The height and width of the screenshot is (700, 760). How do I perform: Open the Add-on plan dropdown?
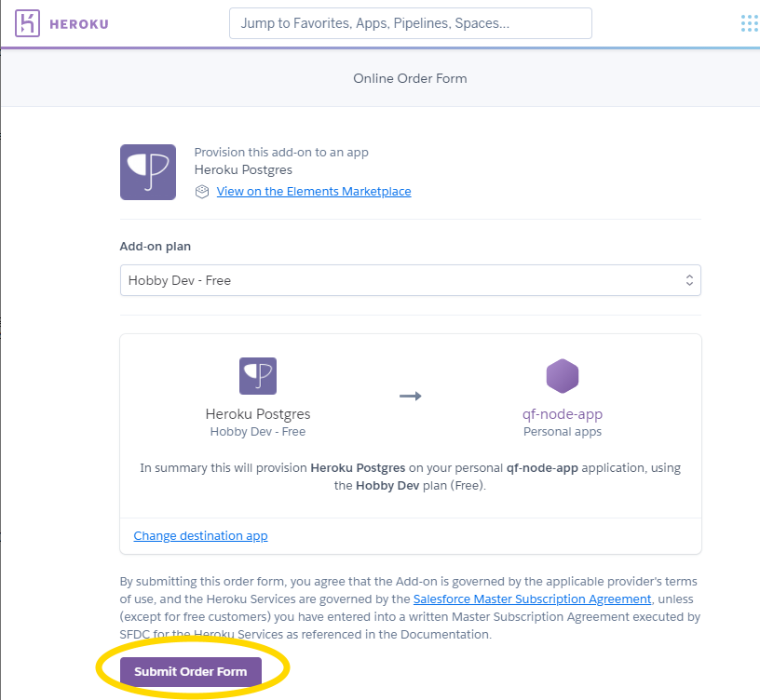(x=410, y=280)
